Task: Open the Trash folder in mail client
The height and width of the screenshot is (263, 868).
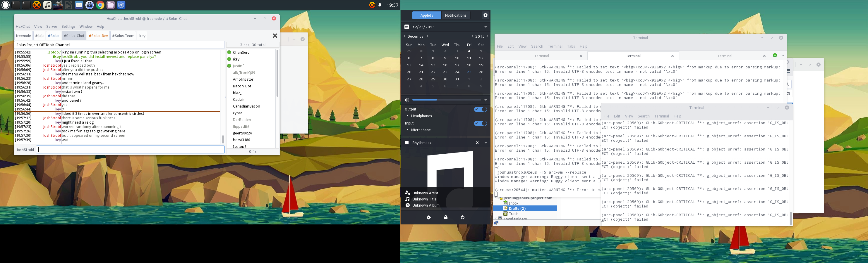Action: click(513, 214)
